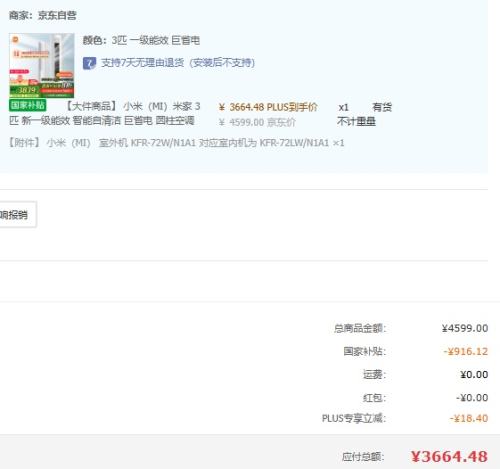Viewport: 500px width, 469px height.
Task: Click the green 国家补贴 badge
Action: tap(28, 105)
